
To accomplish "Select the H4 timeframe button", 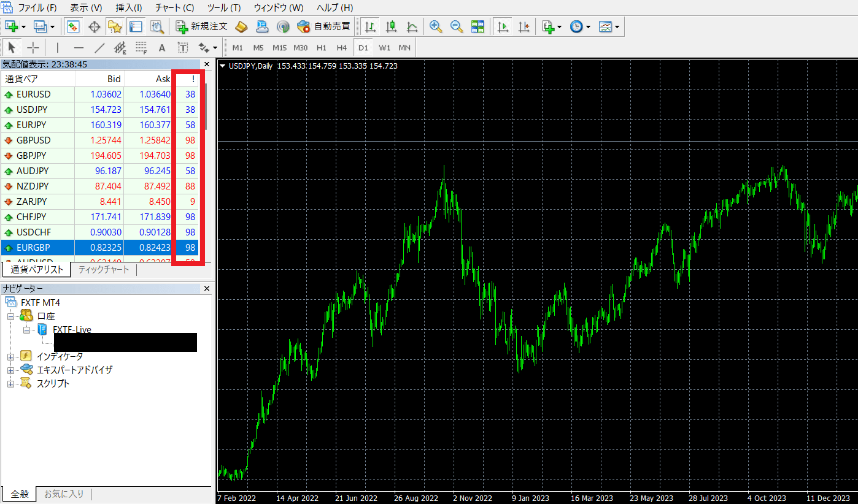I will coord(342,47).
